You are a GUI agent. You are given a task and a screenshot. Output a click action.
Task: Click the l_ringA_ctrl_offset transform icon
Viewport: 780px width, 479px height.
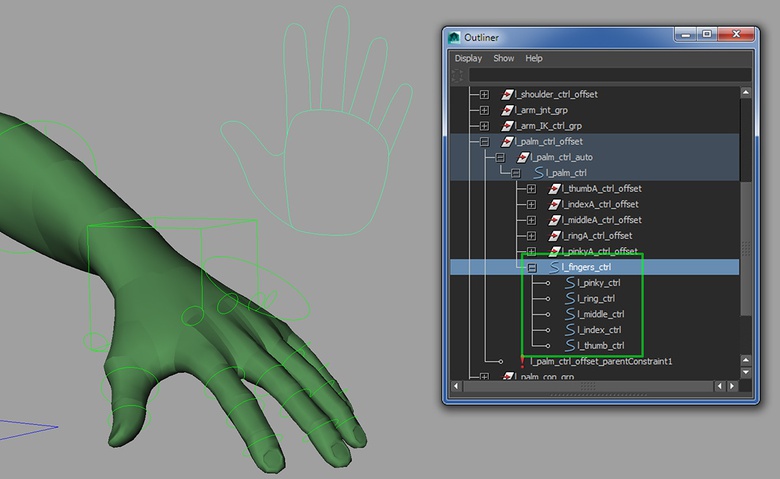pos(554,236)
